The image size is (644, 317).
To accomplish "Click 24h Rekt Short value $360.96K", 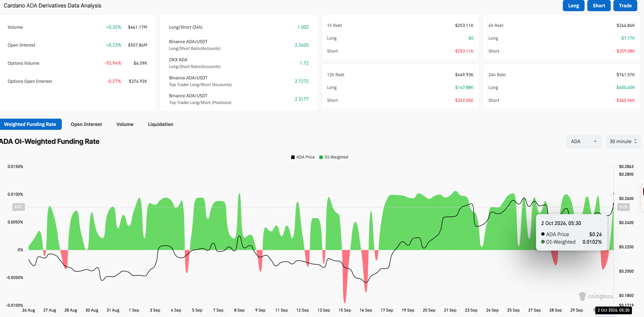I will 626,100.
